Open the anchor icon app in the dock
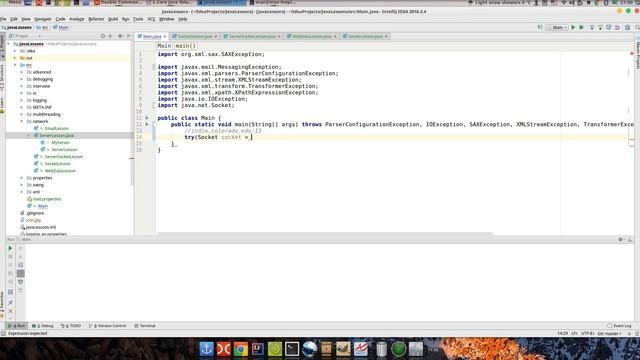This screenshot has height=360, width=640. point(207,349)
